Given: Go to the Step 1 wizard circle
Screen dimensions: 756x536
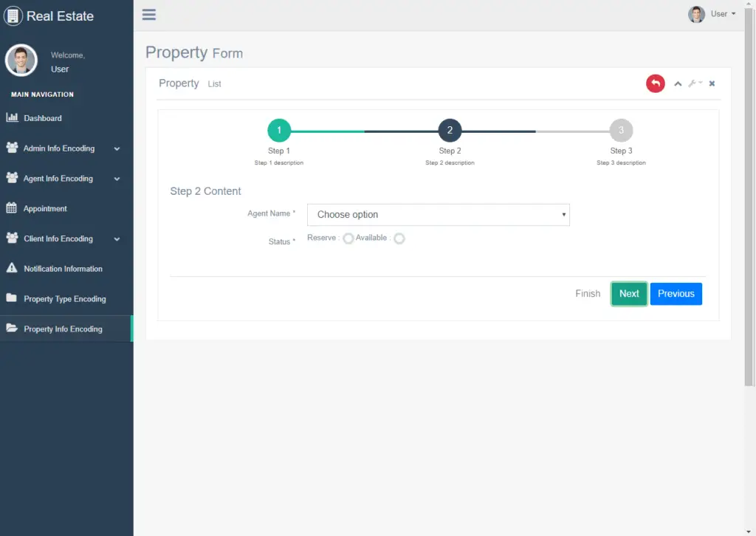Looking at the screenshot, I should pyautogui.click(x=278, y=130).
